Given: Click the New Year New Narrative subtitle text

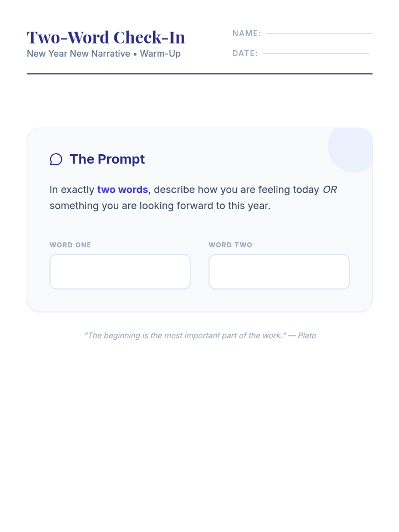Looking at the screenshot, I should tap(78, 54).
